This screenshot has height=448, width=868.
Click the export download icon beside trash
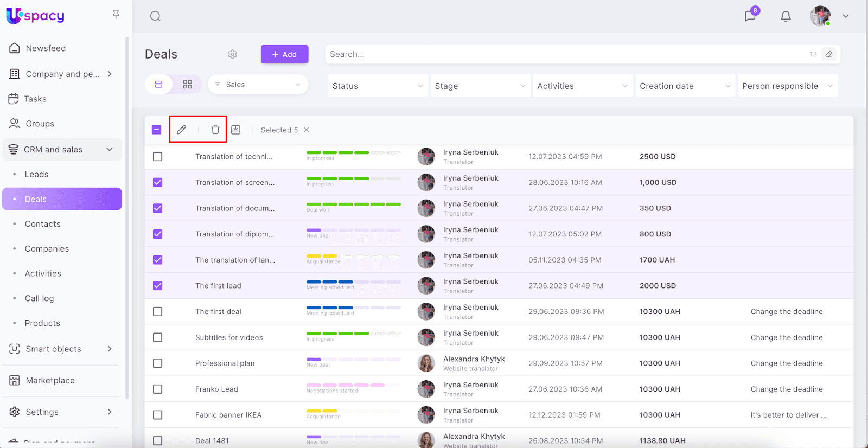235,130
